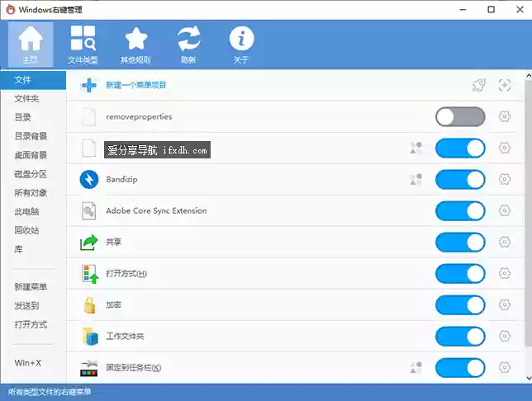Disable the 加密 toggle
532x401 pixels.
(x=460, y=304)
